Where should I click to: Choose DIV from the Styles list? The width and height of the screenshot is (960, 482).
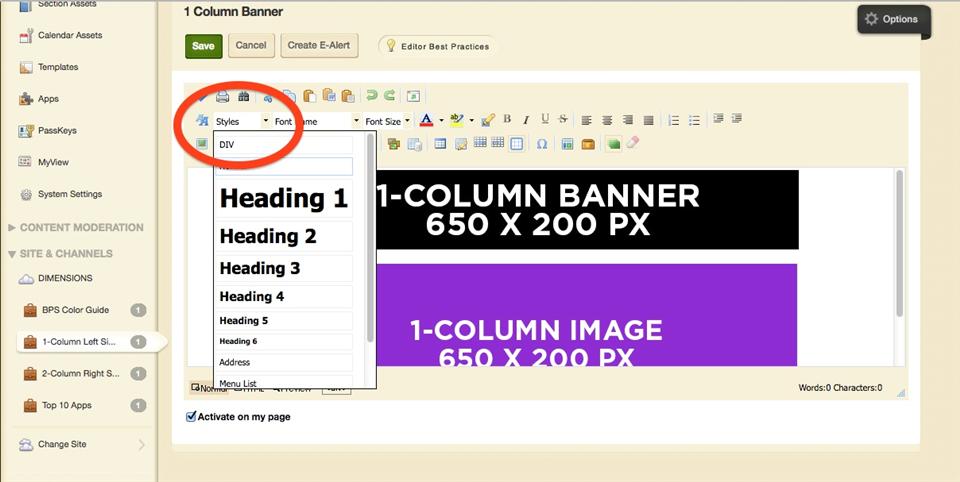(284, 145)
